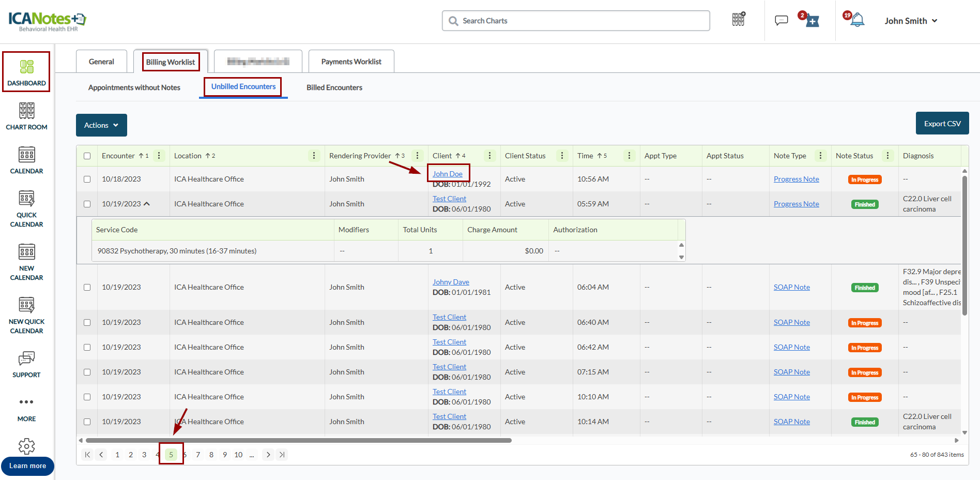
Task: Open the Actions dropdown
Action: [101, 125]
